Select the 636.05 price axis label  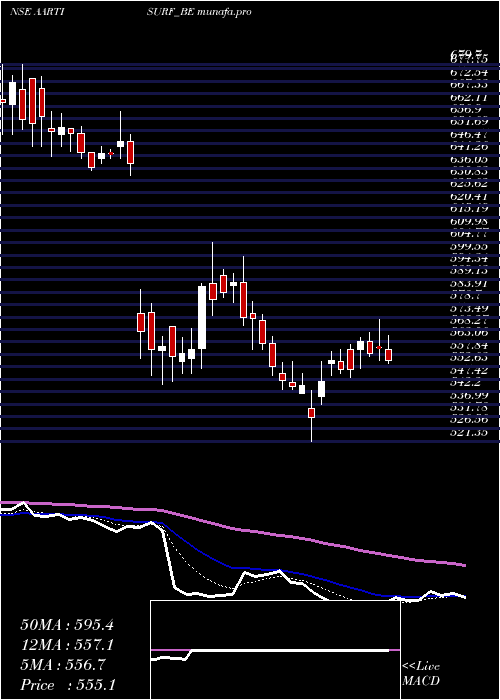(469, 159)
